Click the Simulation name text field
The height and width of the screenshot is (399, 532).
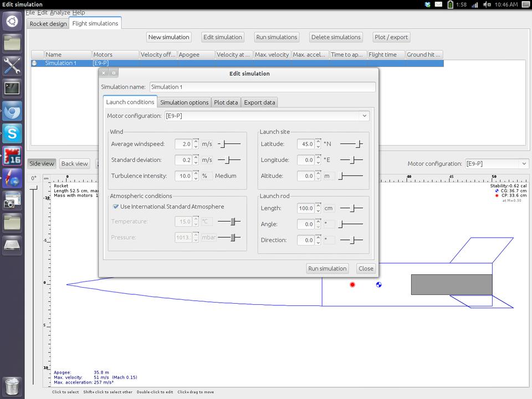tap(262, 87)
